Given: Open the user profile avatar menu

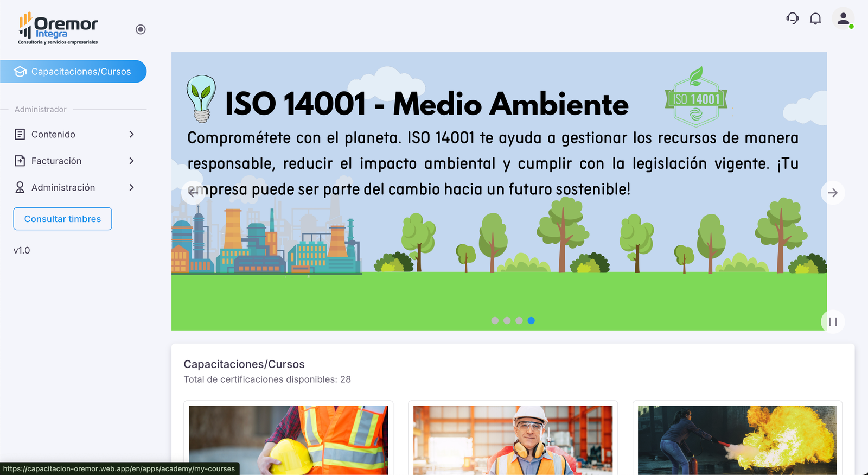Looking at the screenshot, I should coord(843,18).
